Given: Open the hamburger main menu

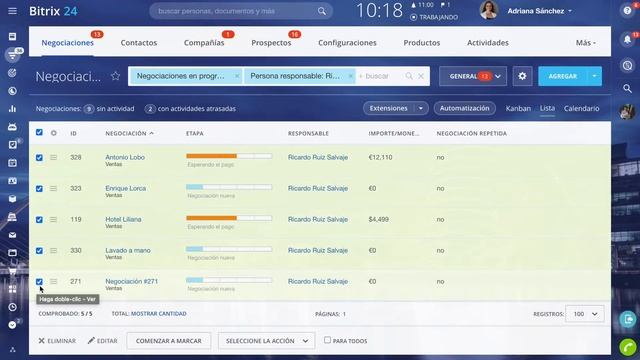Looking at the screenshot, I should click(12, 11).
